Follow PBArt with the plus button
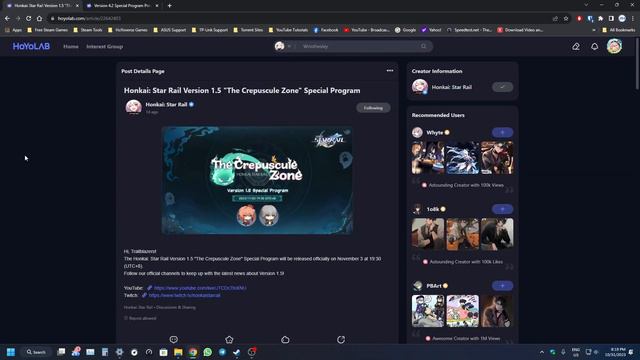The height and width of the screenshot is (360, 640). click(x=502, y=286)
